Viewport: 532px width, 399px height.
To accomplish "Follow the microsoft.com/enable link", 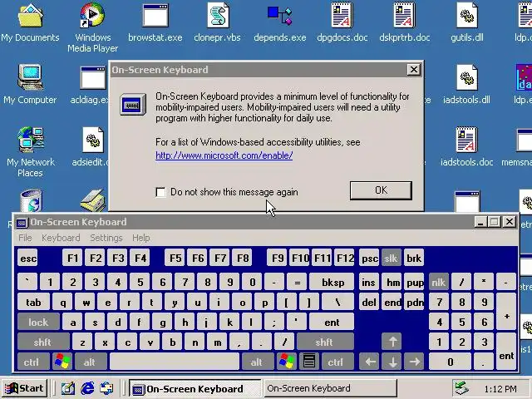I will tap(224, 155).
